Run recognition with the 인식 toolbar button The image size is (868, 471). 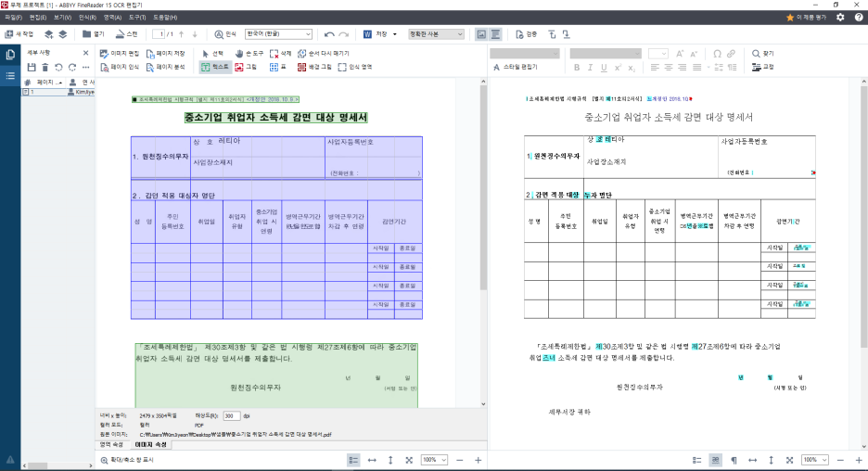224,34
